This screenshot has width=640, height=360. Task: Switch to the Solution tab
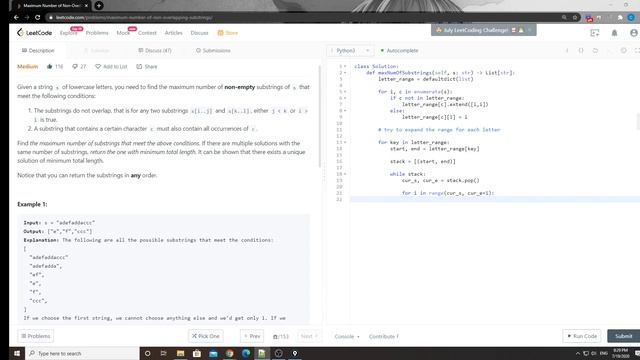(x=96, y=51)
